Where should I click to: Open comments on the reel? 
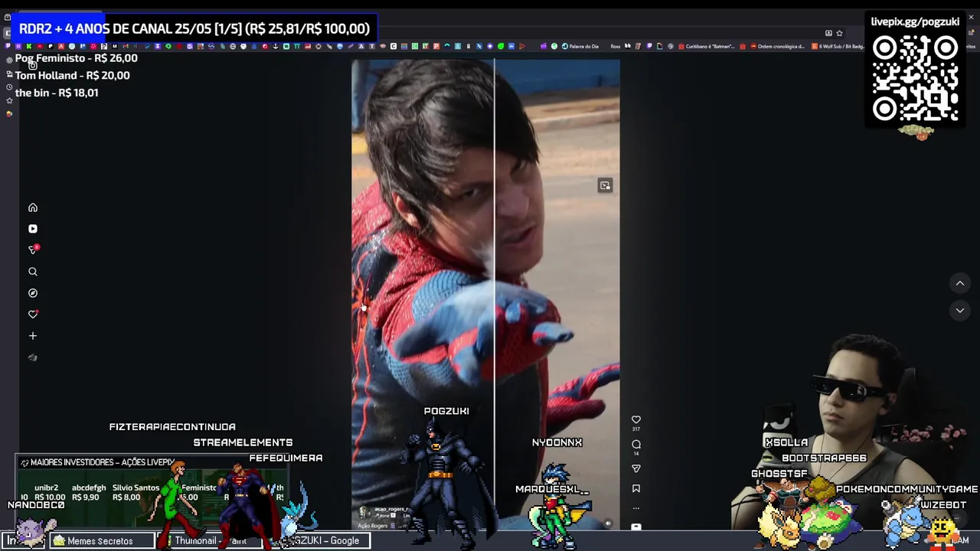(636, 444)
